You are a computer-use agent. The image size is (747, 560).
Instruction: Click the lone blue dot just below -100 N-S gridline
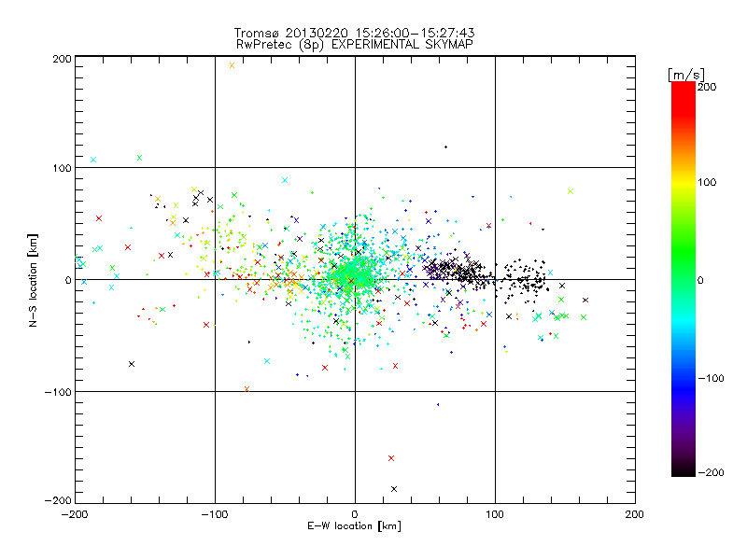click(x=438, y=405)
